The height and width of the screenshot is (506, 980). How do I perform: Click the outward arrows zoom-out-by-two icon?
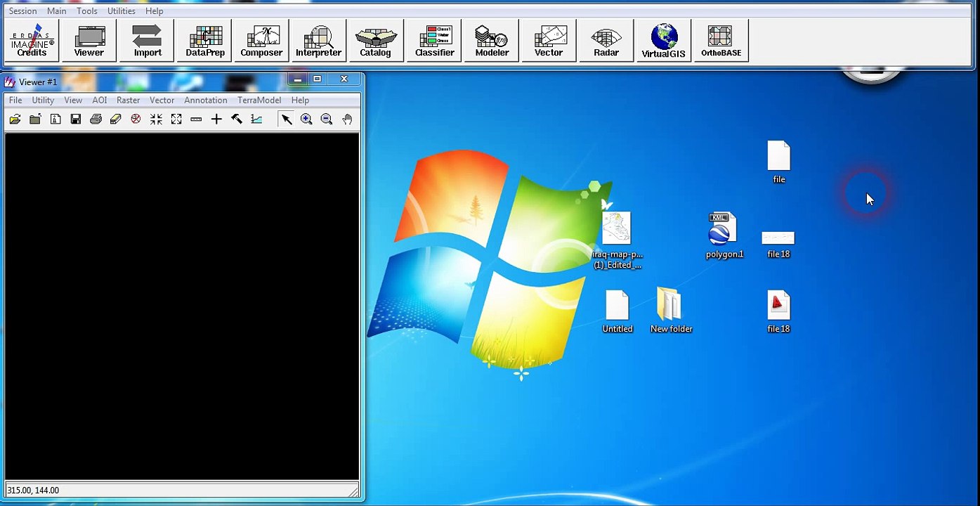click(x=176, y=119)
